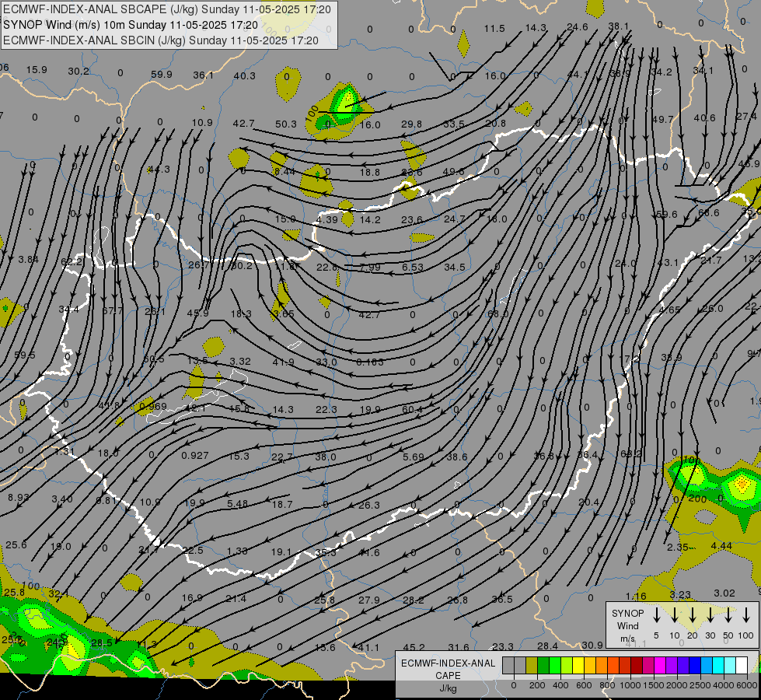Click the 5 m/s arrow in wind legend
Viewport: 761px width, 700px height.
(657, 615)
